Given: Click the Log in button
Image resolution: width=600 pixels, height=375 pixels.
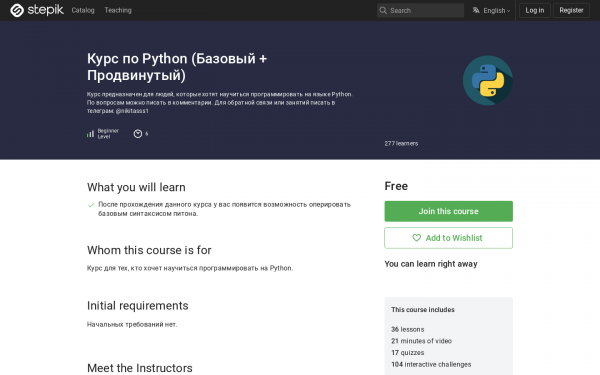Looking at the screenshot, I should 535,10.
